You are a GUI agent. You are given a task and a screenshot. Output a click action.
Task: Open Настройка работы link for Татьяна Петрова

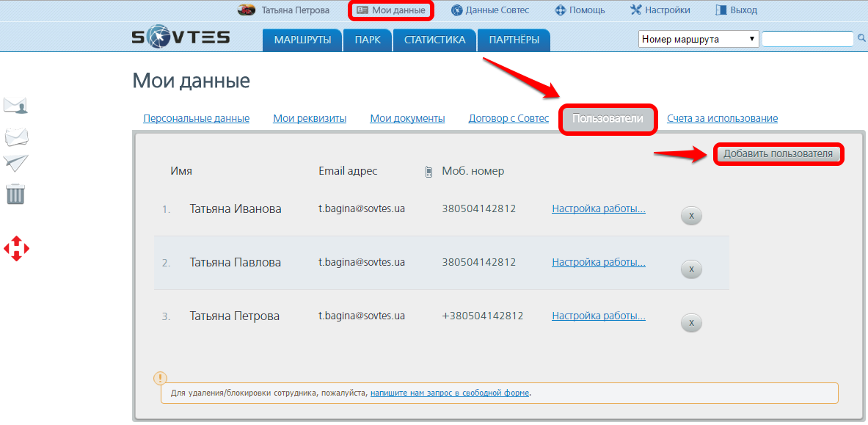[x=599, y=316]
